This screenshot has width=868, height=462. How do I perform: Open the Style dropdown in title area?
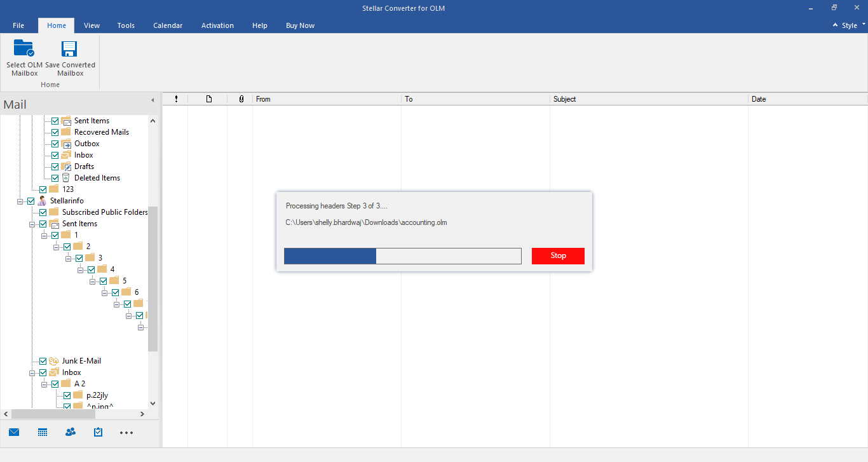[x=850, y=25]
